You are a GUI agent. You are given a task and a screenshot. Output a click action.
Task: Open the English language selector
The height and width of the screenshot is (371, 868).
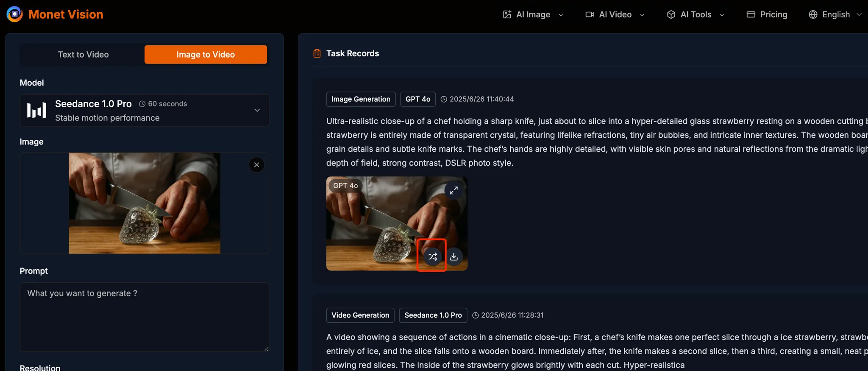835,14
